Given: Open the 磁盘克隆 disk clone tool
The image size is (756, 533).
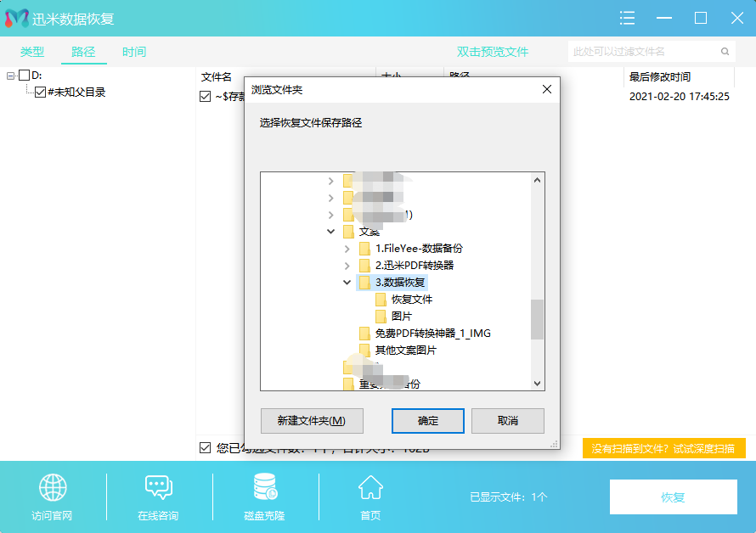Looking at the screenshot, I should tap(264, 488).
